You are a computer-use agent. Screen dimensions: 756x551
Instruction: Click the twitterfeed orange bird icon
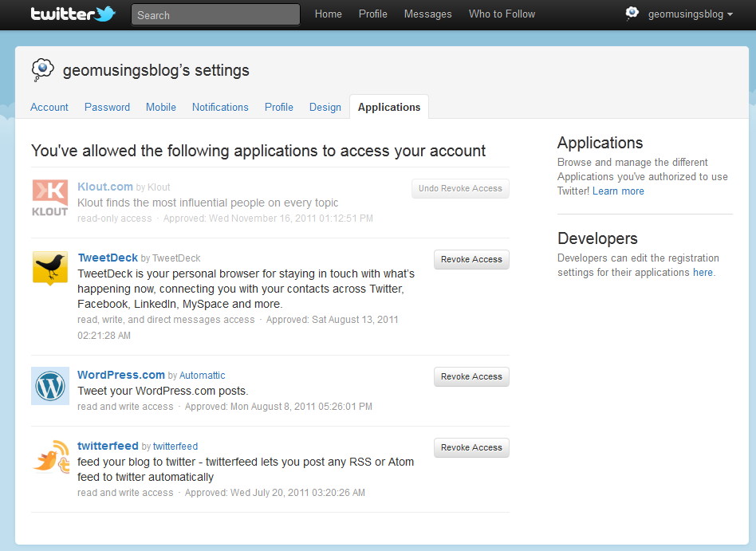pos(50,457)
